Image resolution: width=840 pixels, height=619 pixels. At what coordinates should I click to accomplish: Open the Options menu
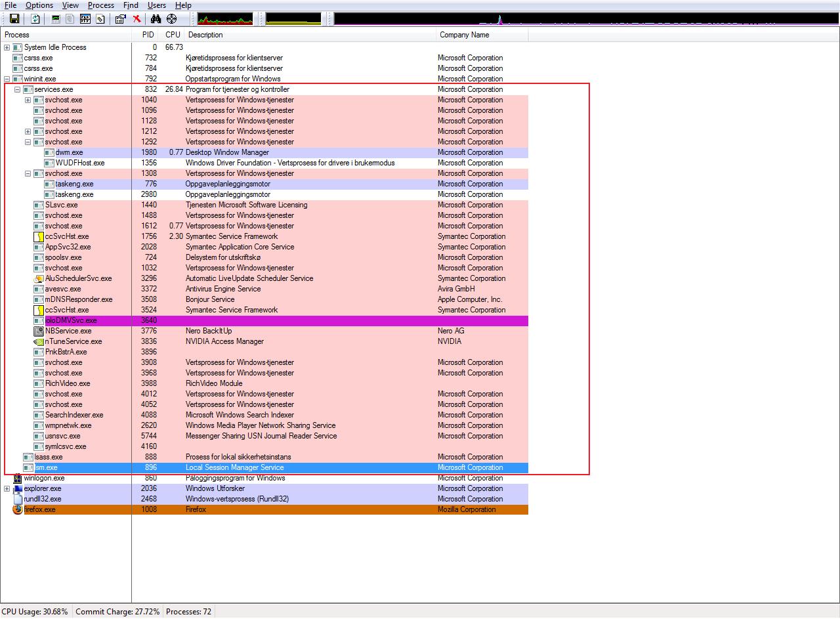pos(39,5)
